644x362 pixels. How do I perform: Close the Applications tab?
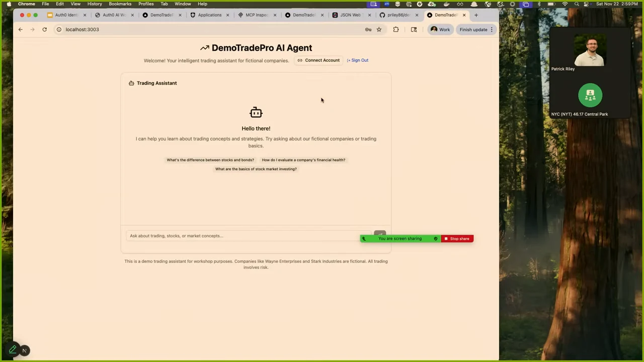[227, 15]
